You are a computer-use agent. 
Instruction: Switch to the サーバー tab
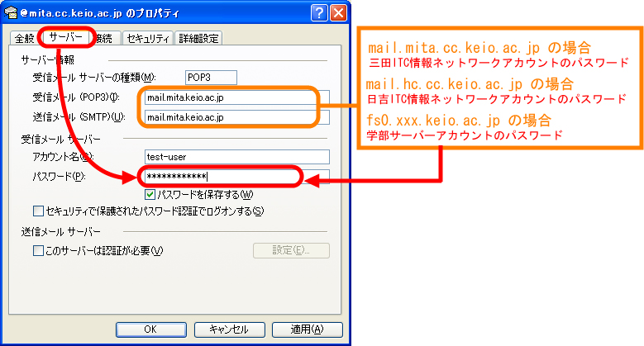[x=65, y=37]
